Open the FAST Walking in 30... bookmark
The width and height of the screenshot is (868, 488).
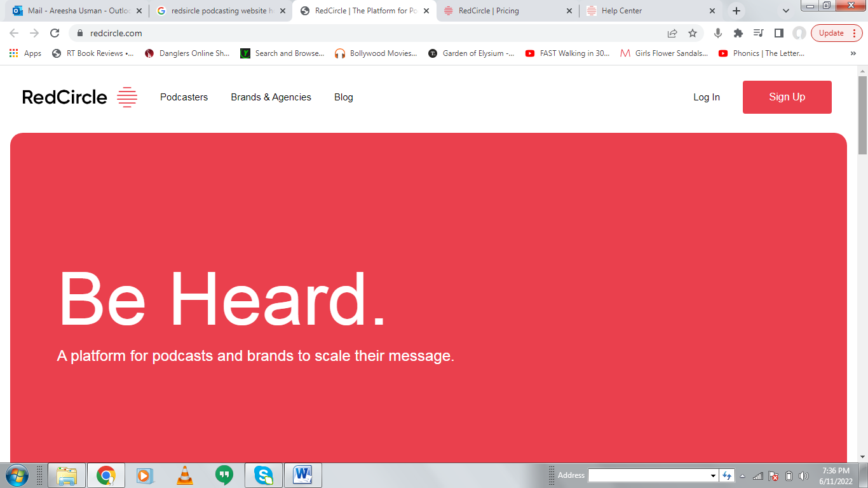pos(567,53)
